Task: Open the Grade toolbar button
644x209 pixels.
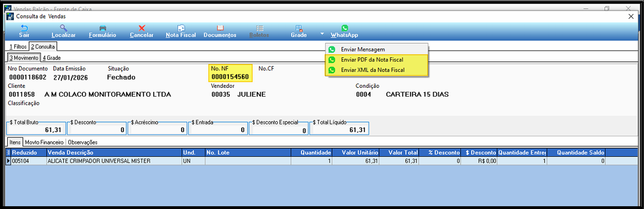Action: tap(299, 31)
